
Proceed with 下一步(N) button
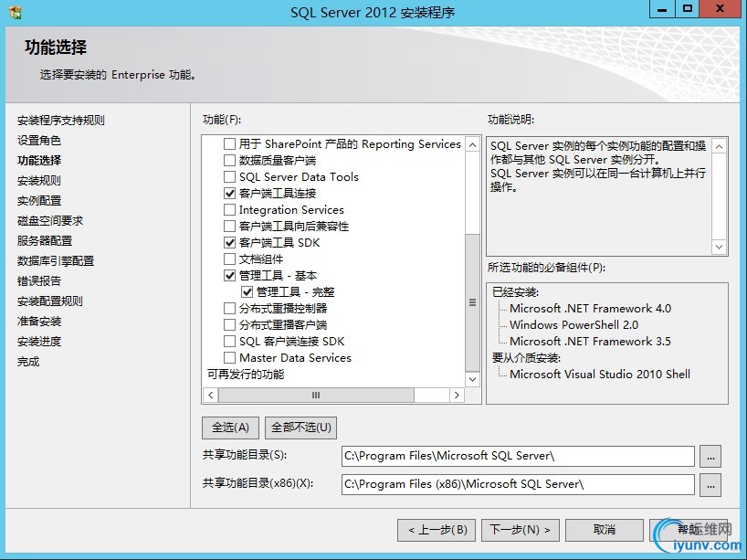click(521, 530)
